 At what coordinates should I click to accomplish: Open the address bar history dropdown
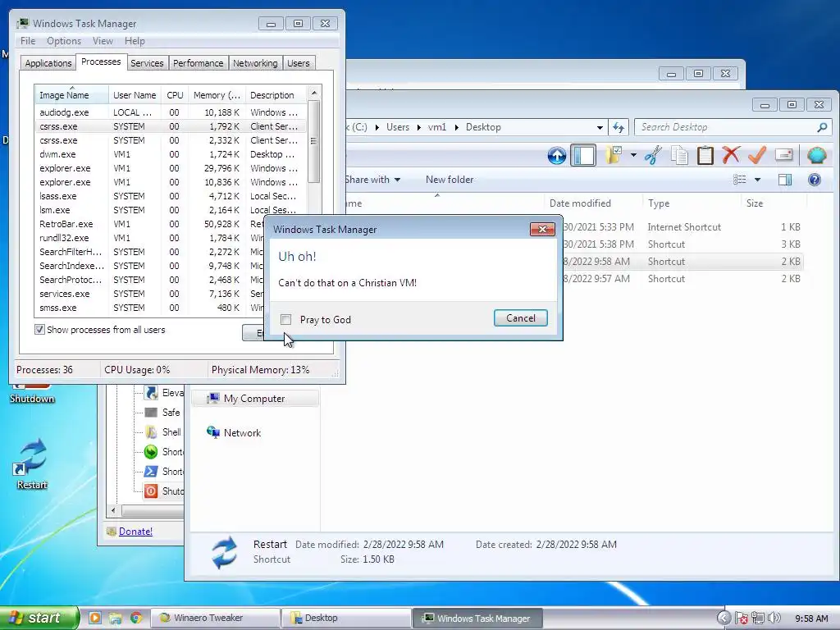coord(600,127)
